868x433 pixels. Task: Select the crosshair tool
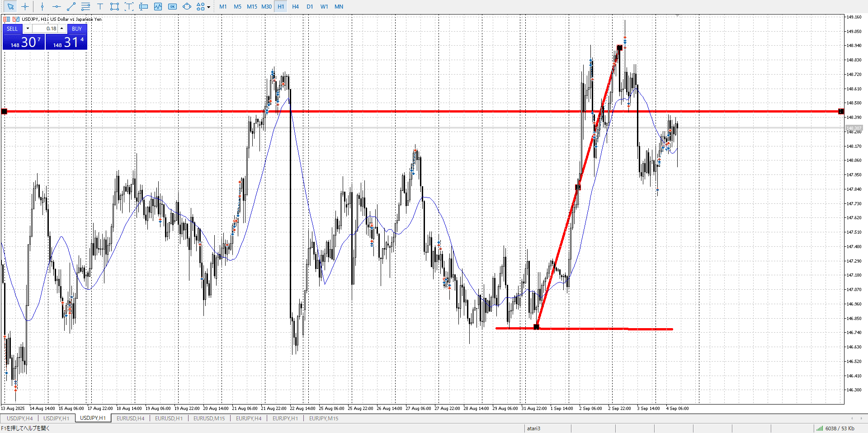25,6
